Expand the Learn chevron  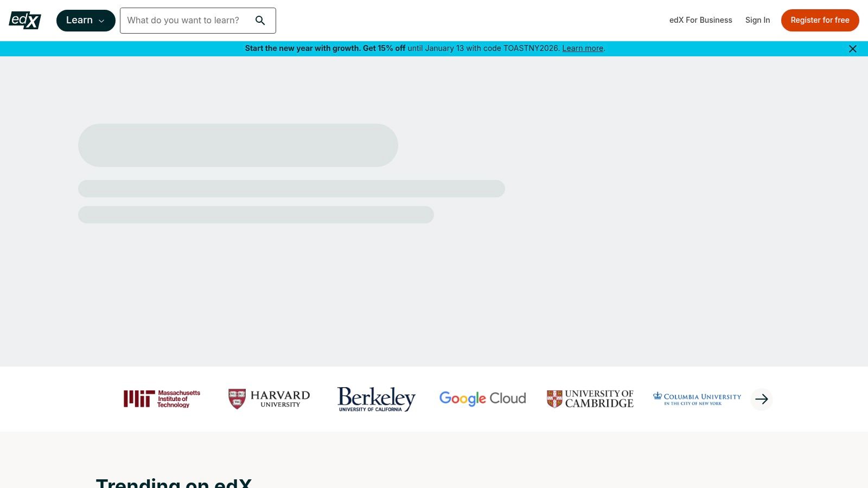102,21
